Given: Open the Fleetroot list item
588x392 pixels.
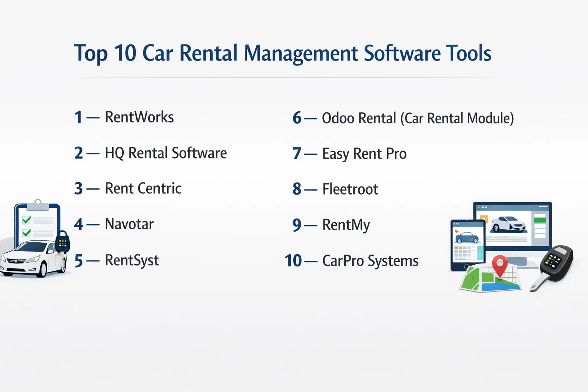Looking at the screenshot, I should pos(350,189).
